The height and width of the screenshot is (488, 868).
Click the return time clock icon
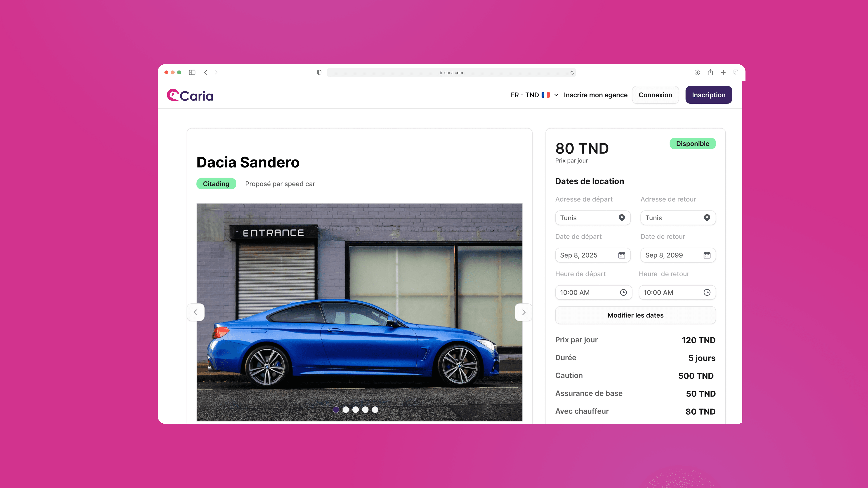tap(707, 292)
